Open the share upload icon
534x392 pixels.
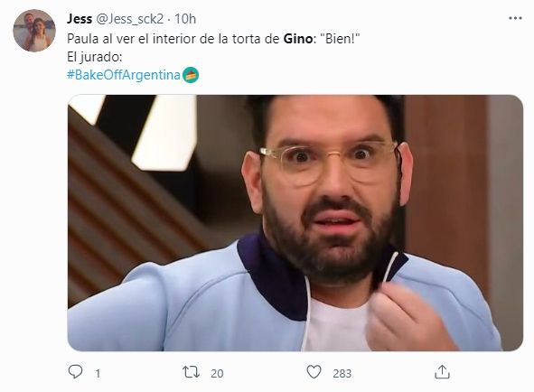click(442, 372)
